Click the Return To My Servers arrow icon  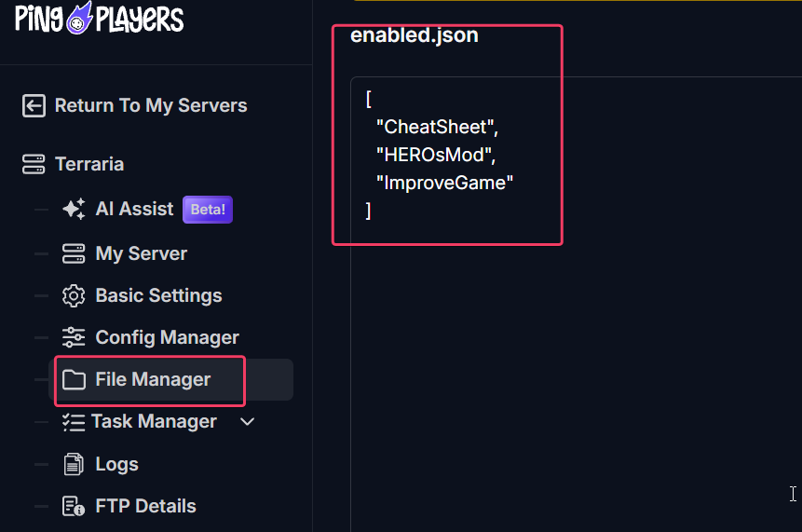click(34, 106)
